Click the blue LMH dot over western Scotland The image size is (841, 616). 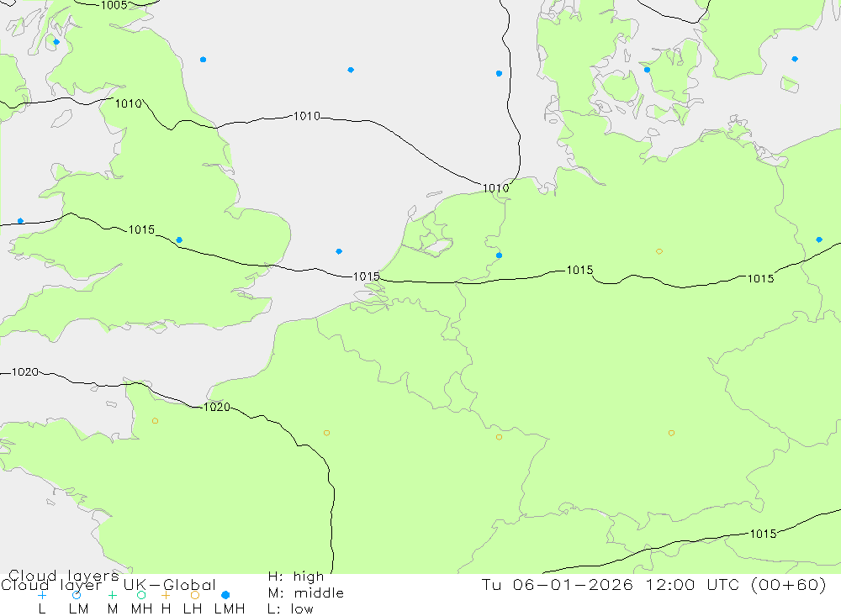pyautogui.click(x=56, y=42)
